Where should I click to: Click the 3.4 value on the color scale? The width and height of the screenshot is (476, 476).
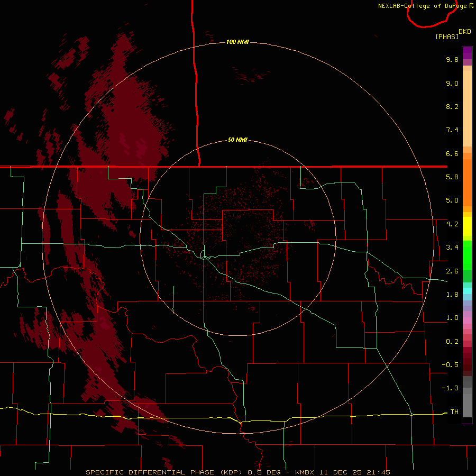[x=452, y=248]
